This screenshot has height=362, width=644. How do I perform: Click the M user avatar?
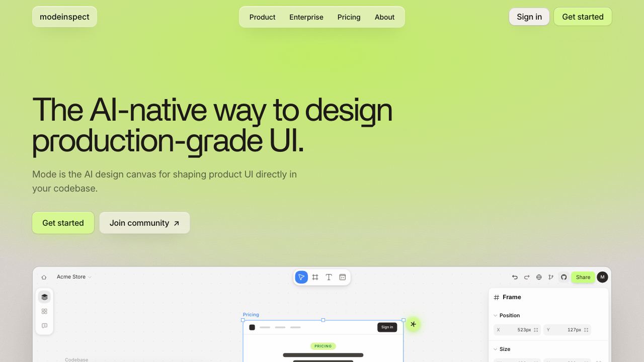point(602,277)
